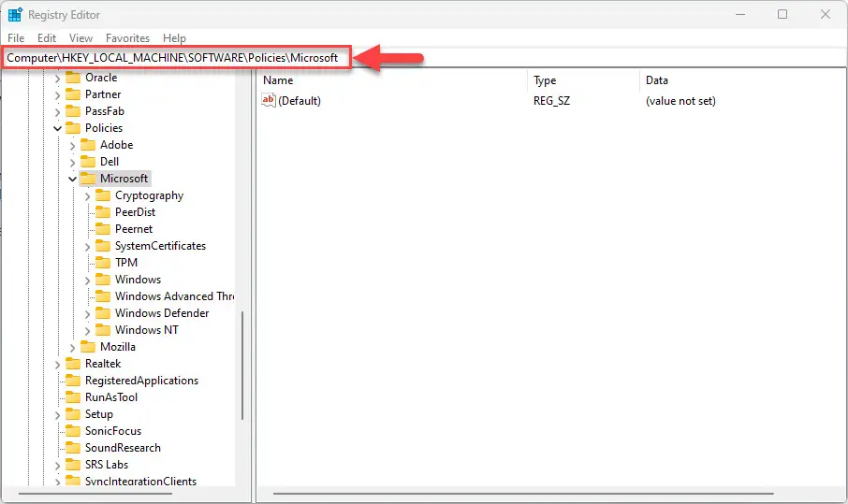The width and height of the screenshot is (848, 504).
Task: Click the TPM folder icon
Action: pyautogui.click(x=103, y=263)
